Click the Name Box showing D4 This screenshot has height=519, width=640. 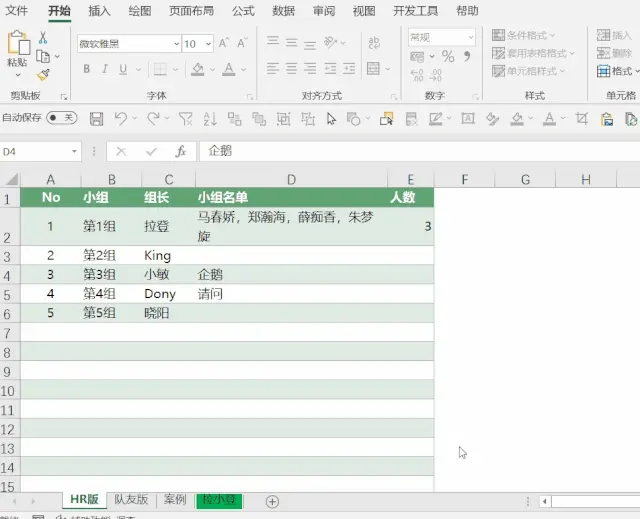40,152
